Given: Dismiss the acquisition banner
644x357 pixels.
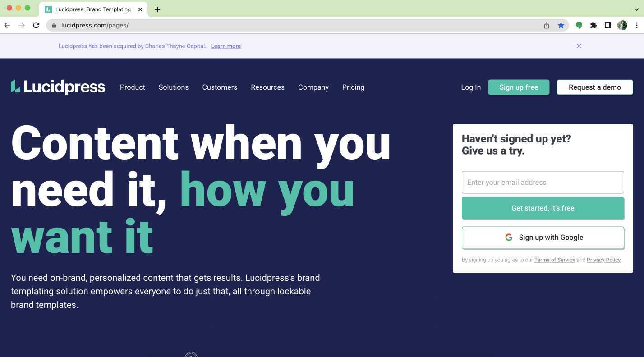Looking at the screenshot, I should [579, 46].
